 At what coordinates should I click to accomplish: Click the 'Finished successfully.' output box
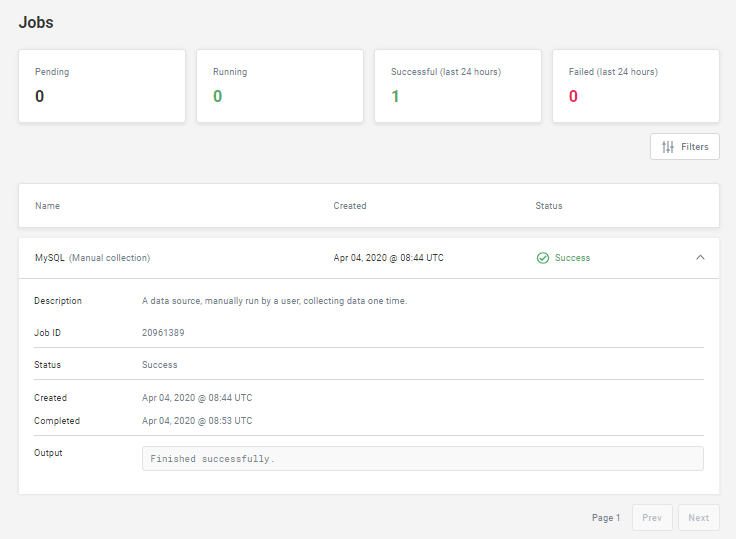422,459
